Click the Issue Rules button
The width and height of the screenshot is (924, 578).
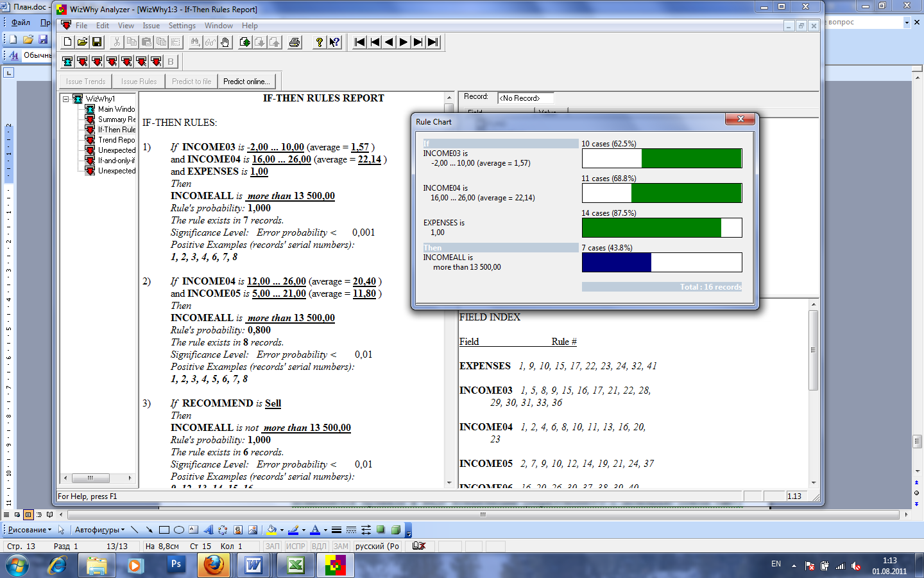[139, 82]
